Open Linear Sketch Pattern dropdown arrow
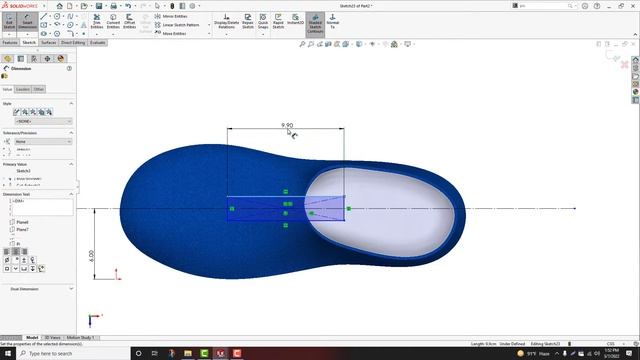This screenshot has width=640, height=360. (x=209, y=25)
